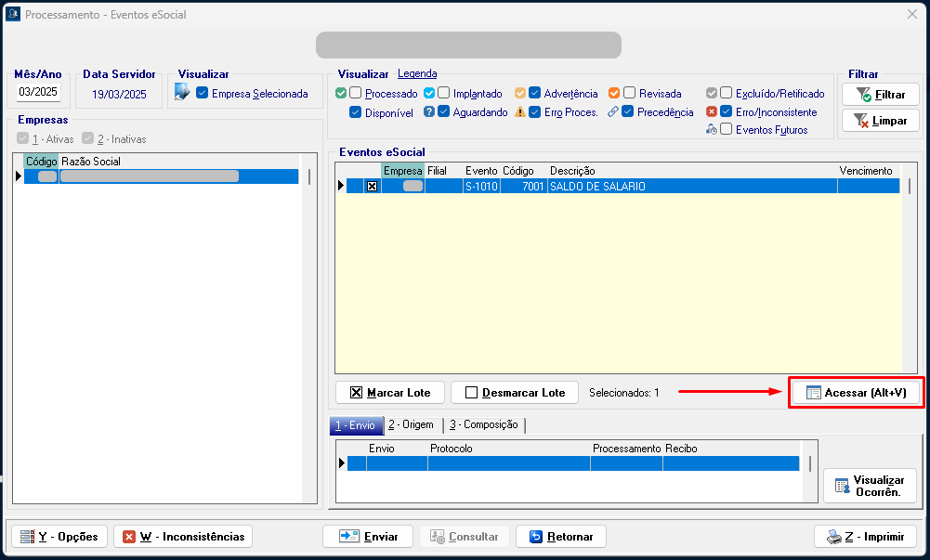The width and height of the screenshot is (930, 560).
Task: Click the Filtrar funnel button
Action: click(880, 95)
